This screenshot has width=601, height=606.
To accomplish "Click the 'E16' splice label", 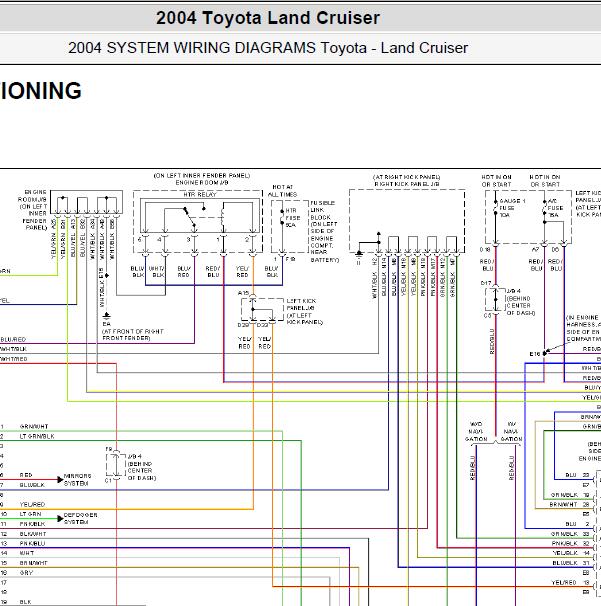I will pyautogui.click(x=535, y=354).
